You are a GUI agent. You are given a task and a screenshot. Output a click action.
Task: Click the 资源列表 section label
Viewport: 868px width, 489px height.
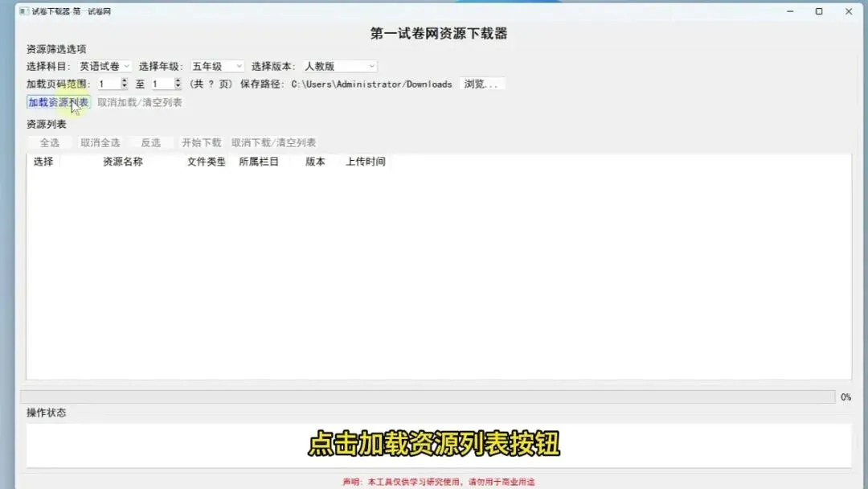tap(47, 125)
